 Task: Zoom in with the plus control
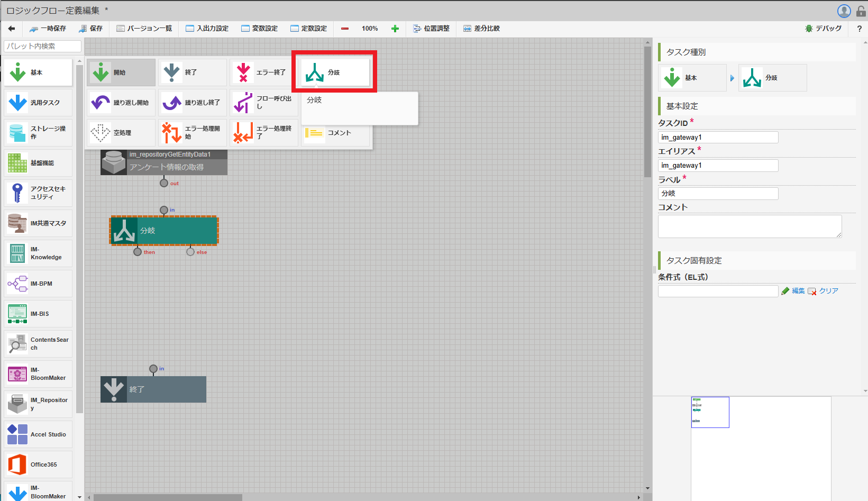pyautogui.click(x=395, y=29)
